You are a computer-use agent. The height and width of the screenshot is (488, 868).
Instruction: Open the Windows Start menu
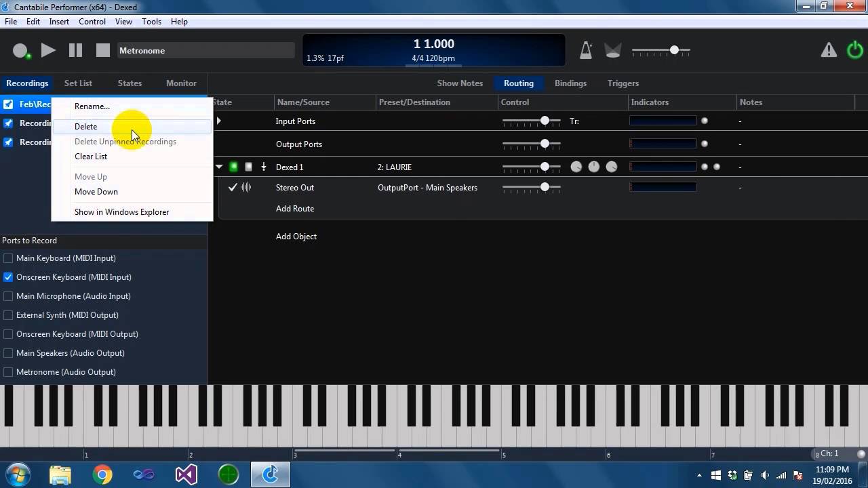click(18, 474)
